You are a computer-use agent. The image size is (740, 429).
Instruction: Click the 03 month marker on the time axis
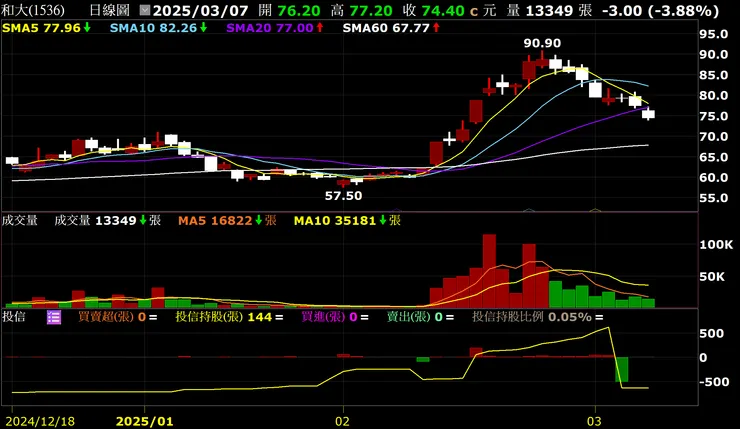click(595, 421)
